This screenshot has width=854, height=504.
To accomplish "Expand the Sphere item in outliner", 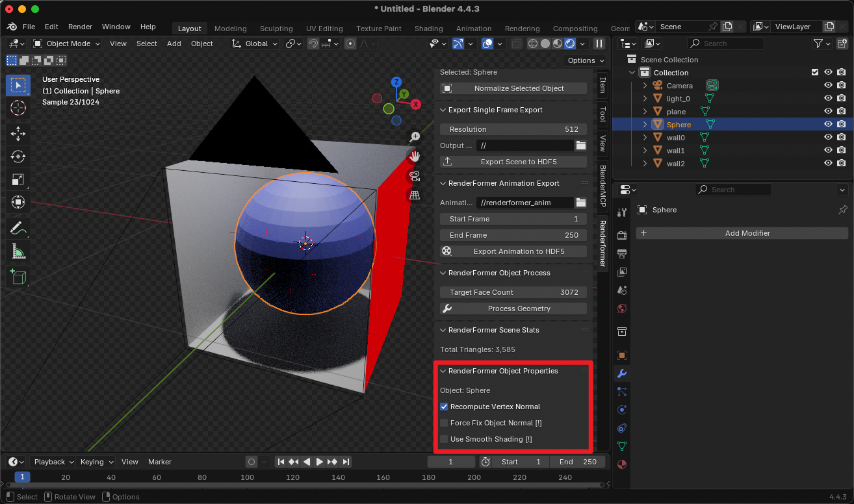I will coord(645,124).
